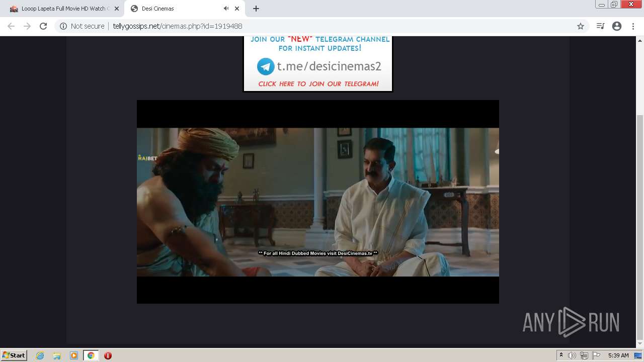Open the volume speaker tray icon

[572, 355]
